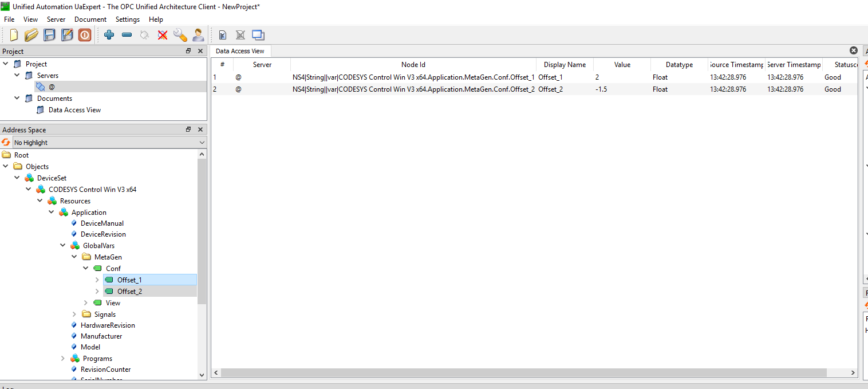Switch to the Data Access View tab
Viewport: 868px width, 389px height.
tap(240, 51)
